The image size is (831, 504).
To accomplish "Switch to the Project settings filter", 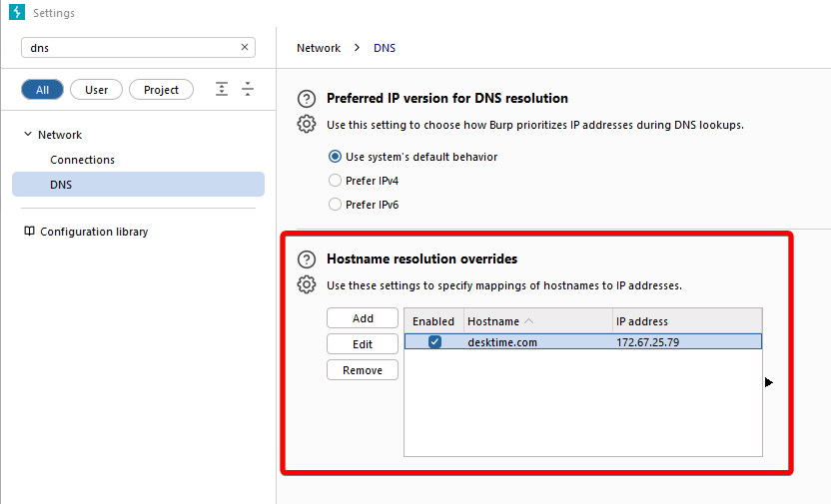I will click(x=161, y=90).
